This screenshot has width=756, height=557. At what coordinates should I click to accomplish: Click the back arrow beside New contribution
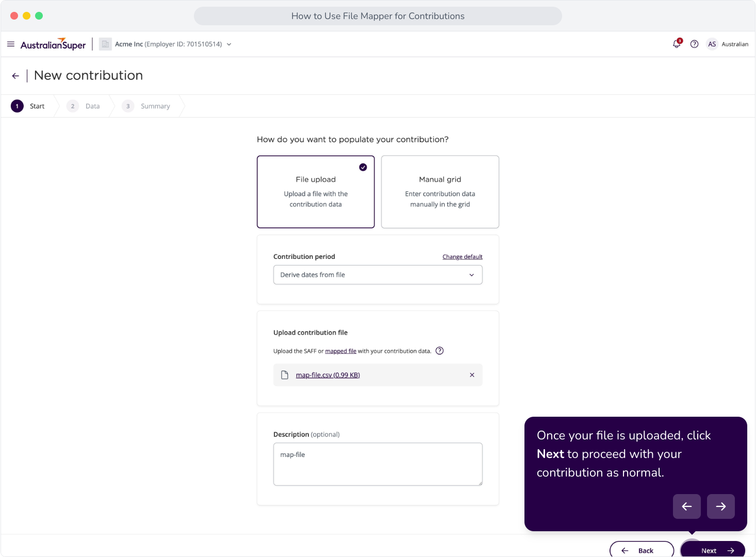(x=15, y=76)
